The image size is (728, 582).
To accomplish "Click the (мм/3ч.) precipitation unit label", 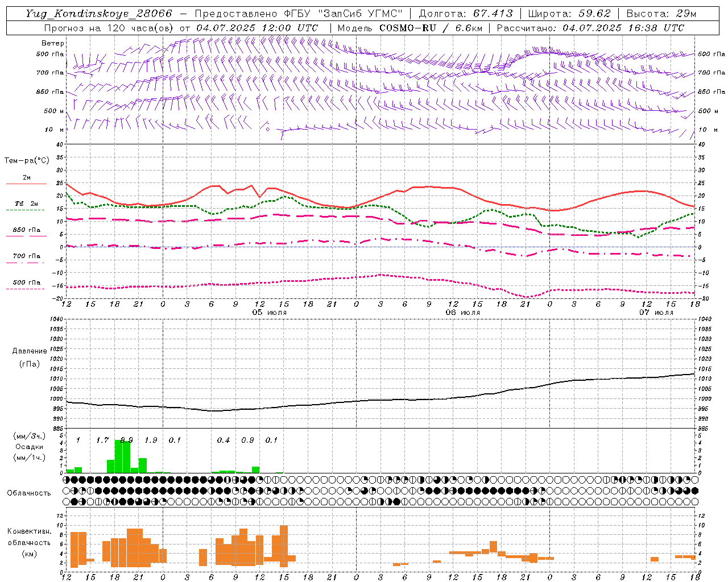I will tap(29, 436).
